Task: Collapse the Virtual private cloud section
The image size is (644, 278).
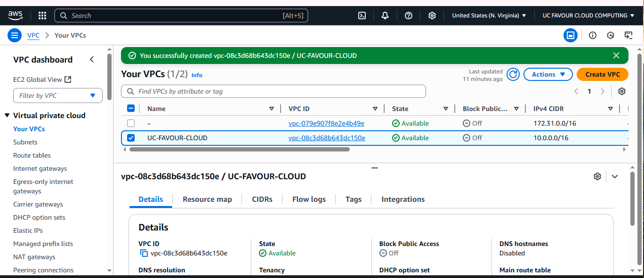Action: pyautogui.click(x=7, y=116)
